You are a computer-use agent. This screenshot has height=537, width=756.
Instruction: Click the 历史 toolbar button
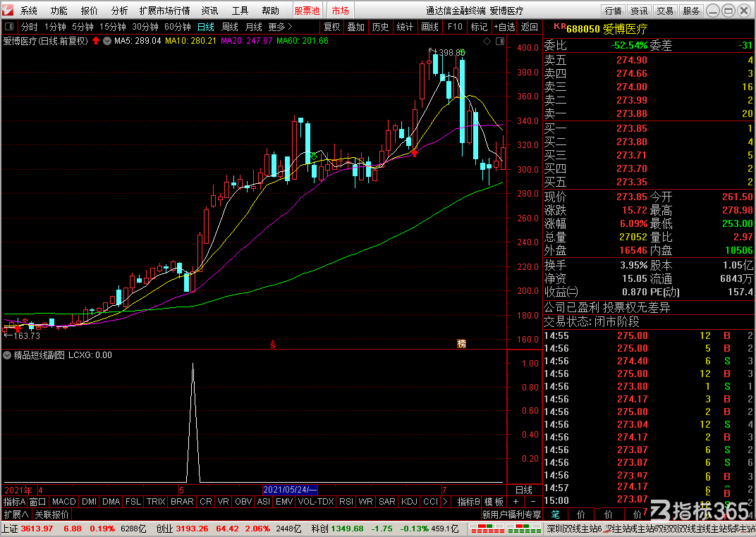[380, 27]
